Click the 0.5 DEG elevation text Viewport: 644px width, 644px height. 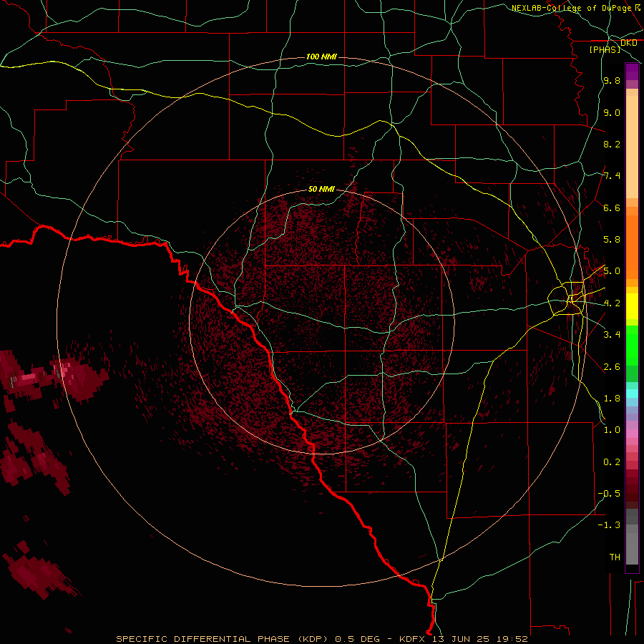pyautogui.click(x=357, y=639)
